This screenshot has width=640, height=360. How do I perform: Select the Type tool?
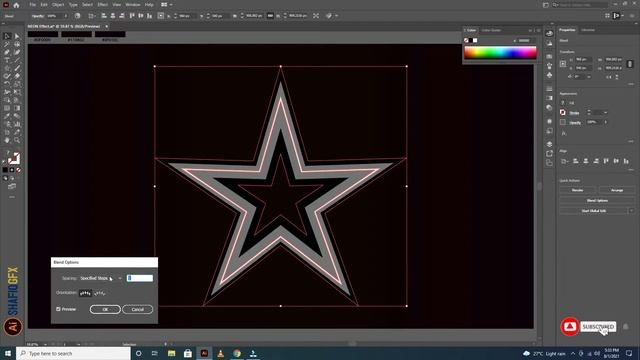click(x=7, y=60)
